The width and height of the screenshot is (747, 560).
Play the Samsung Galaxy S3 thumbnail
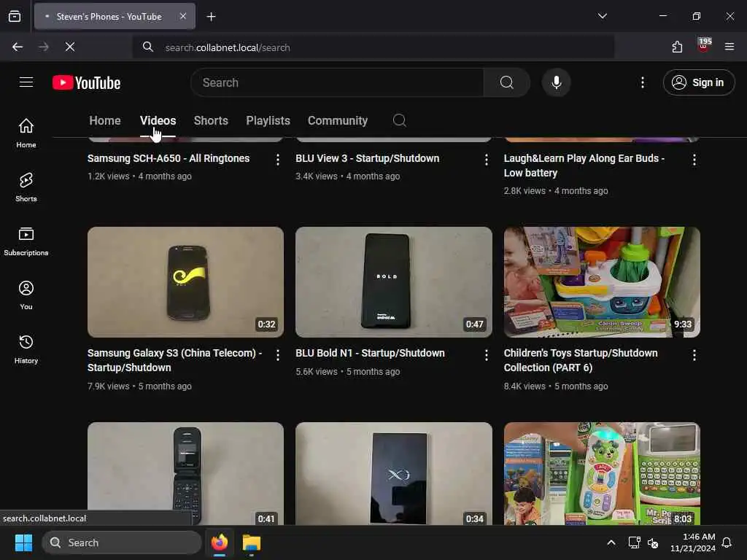[185, 282]
